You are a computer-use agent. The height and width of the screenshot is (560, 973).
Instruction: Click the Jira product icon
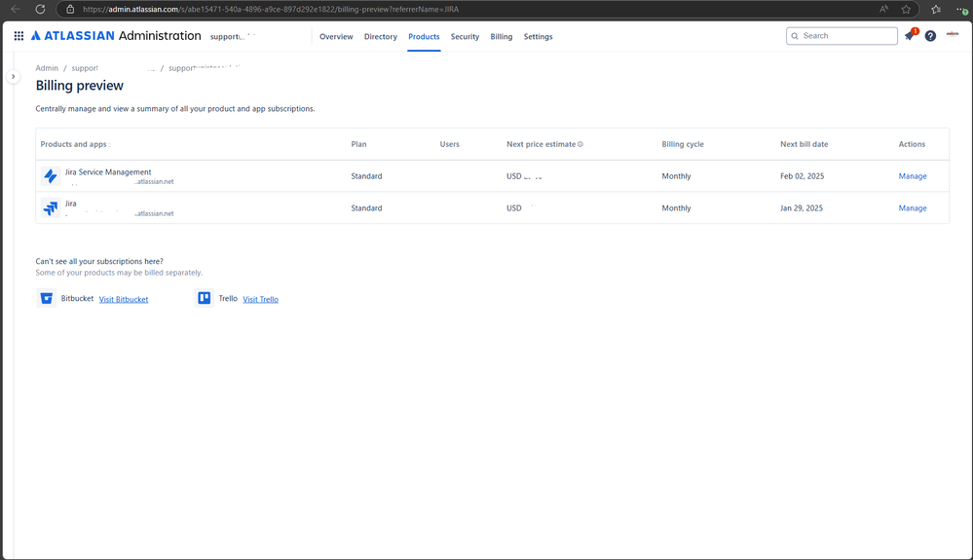pyautogui.click(x=51, y=207)
